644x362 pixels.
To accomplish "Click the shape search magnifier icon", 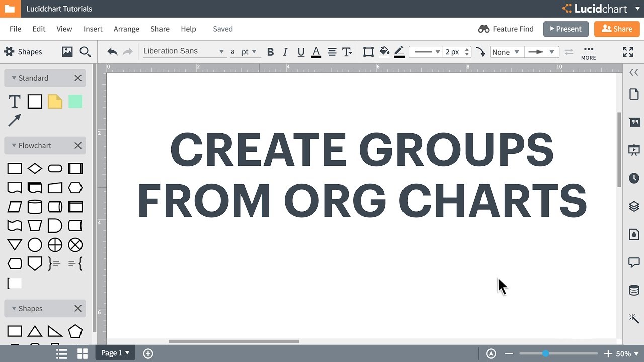I will point(85,51).
